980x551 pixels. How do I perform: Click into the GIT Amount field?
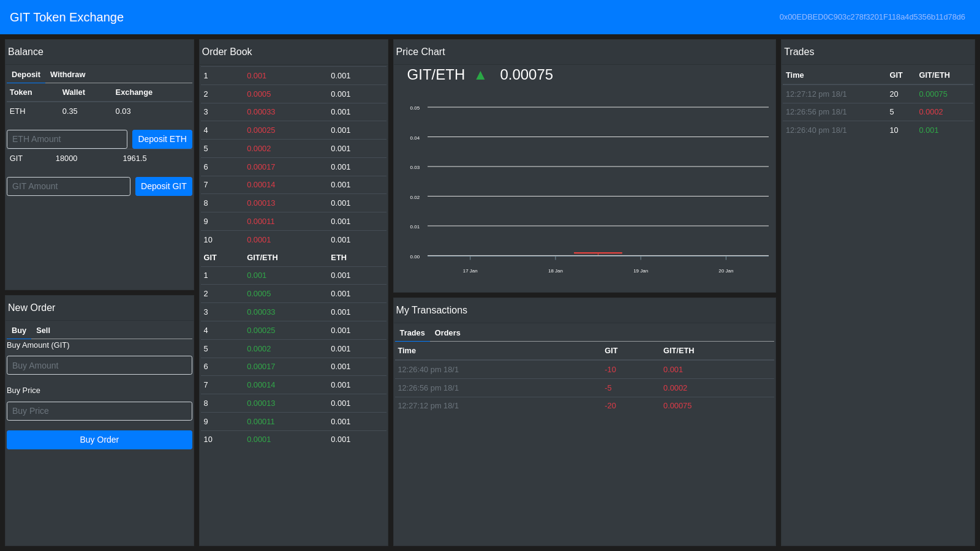click(69, 186)
